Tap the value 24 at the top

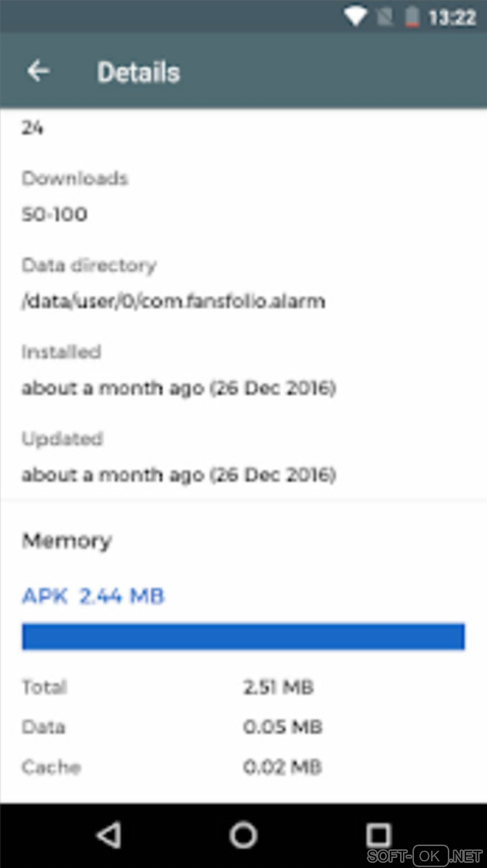coord(32,128)
